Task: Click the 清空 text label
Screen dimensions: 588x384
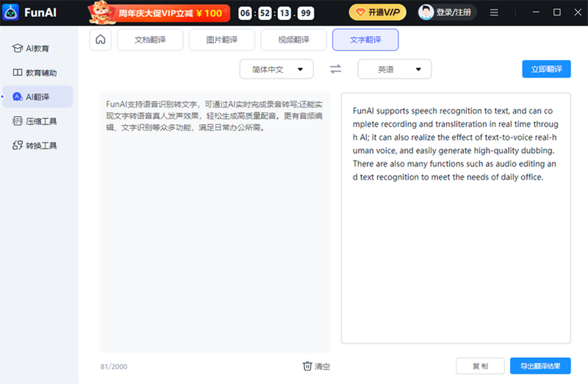Action: click(322, 366)
